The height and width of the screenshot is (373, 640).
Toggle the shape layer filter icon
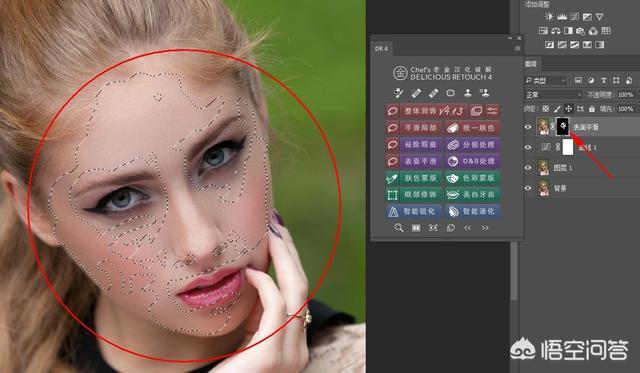(x=616, y=80)
